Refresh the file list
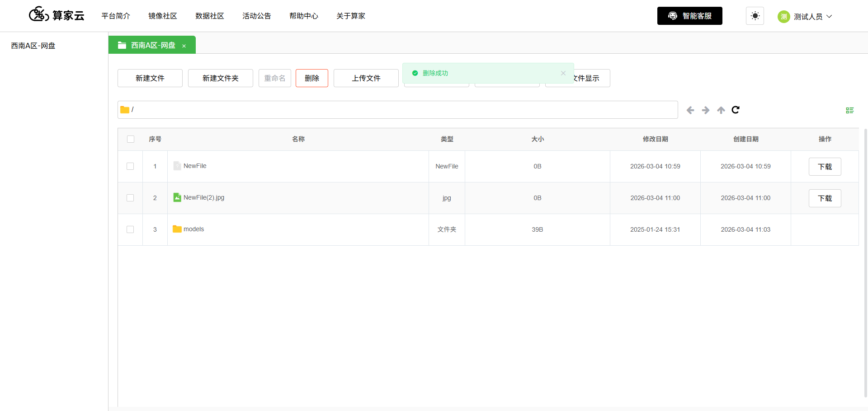Viewport: 868px width, 411px height. tap(736, 110)
